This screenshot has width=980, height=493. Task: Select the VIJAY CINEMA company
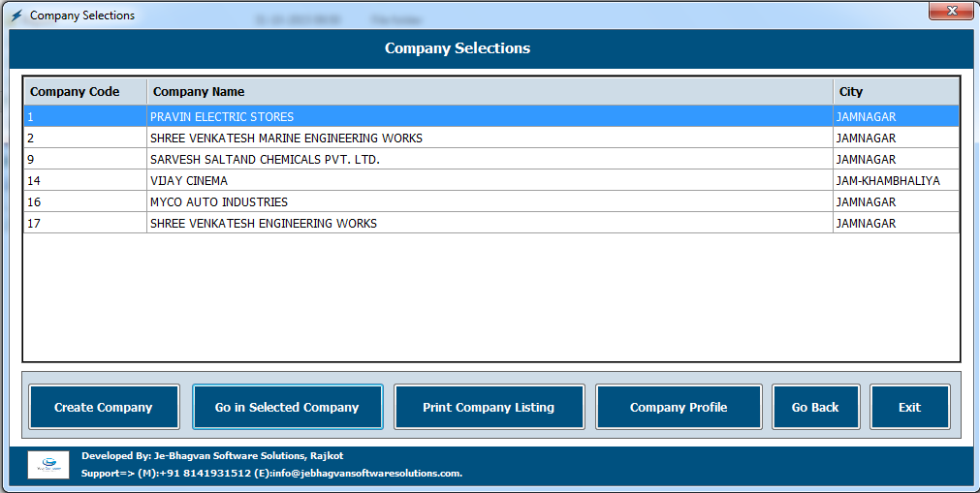click(x=490, y=180)
